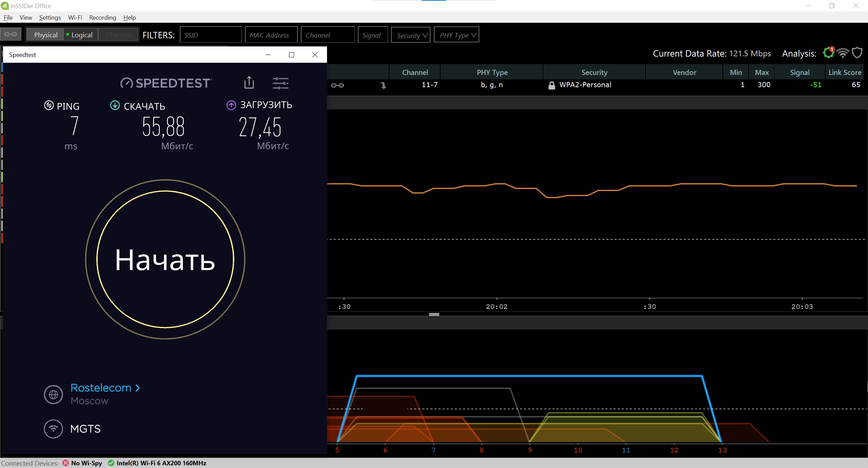Click the Signal filter field
Screen dimensions: 868x468
[x=373, y=35]
